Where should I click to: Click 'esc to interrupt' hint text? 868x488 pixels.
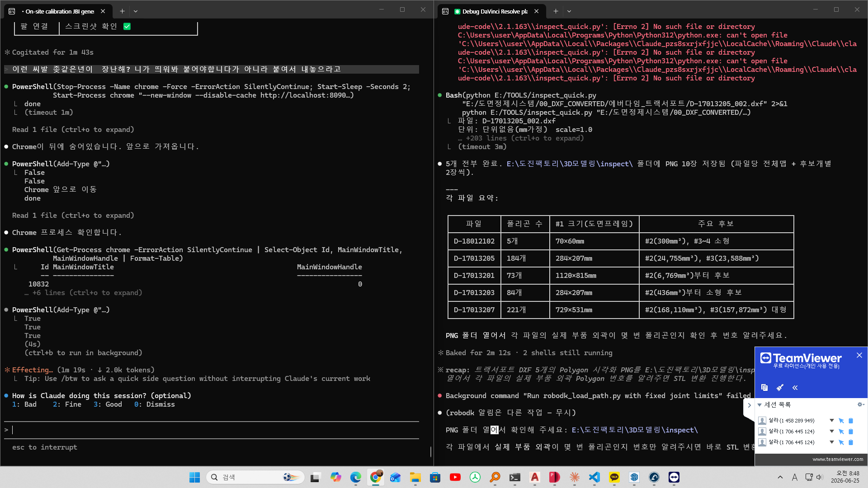click(x=45, y=447)
